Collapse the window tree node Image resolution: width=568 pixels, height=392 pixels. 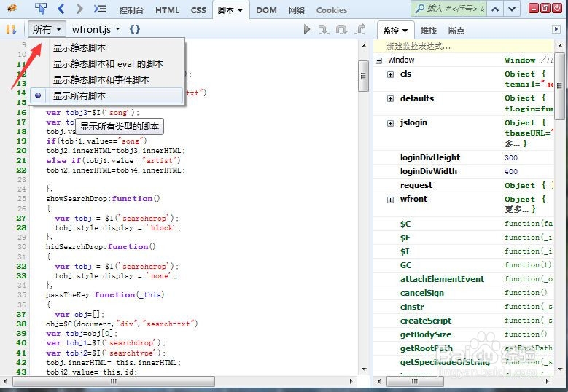tap(378, 60)
